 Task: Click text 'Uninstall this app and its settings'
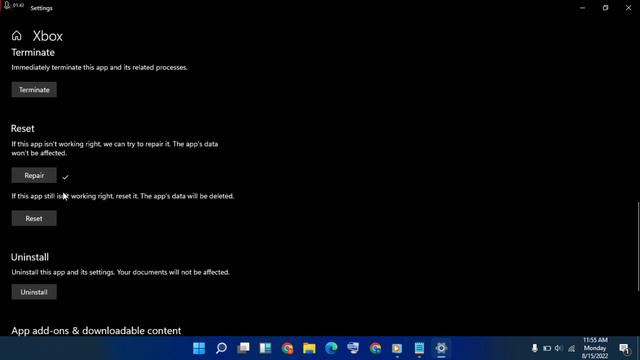pyautogui.click(x=63, y=272)
